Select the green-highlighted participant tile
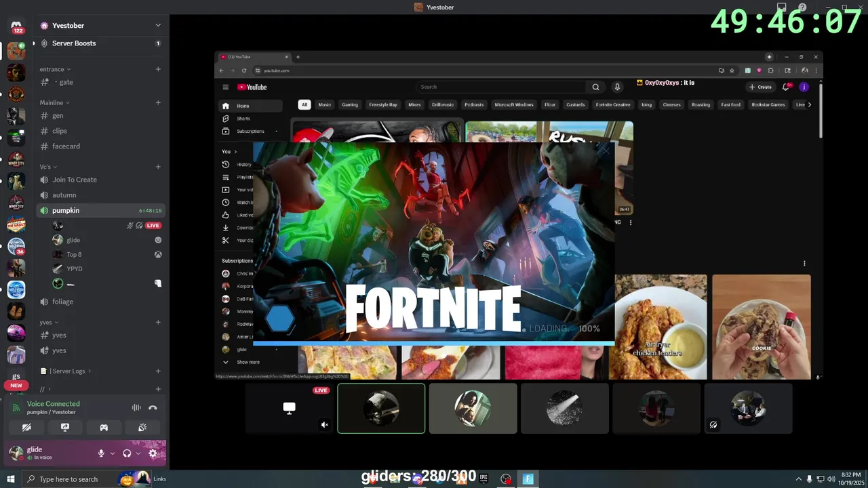This screenshot has width=868, height=488. pos(381,408)
